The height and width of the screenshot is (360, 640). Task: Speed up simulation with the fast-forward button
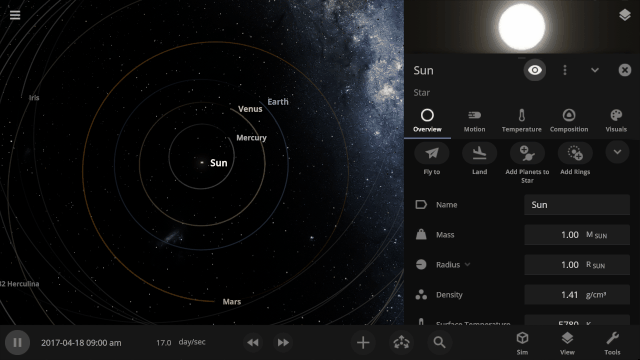pos(283,342)
